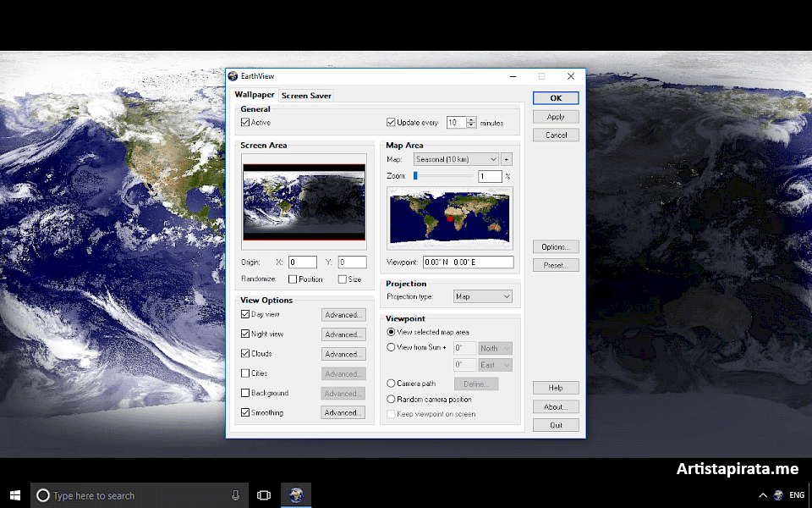Open Task View on the taskbar
The width and height of the screenshot is (812, 508).
tap(263, 494)
